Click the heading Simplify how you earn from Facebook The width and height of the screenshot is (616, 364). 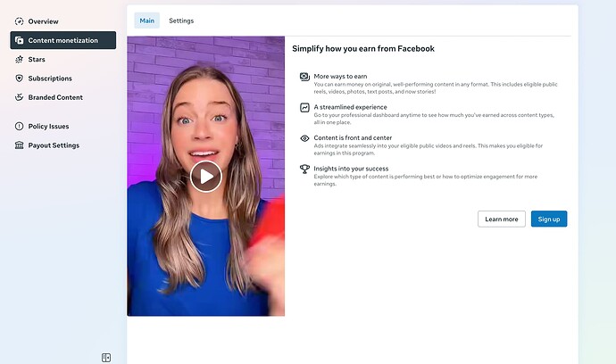363,49
